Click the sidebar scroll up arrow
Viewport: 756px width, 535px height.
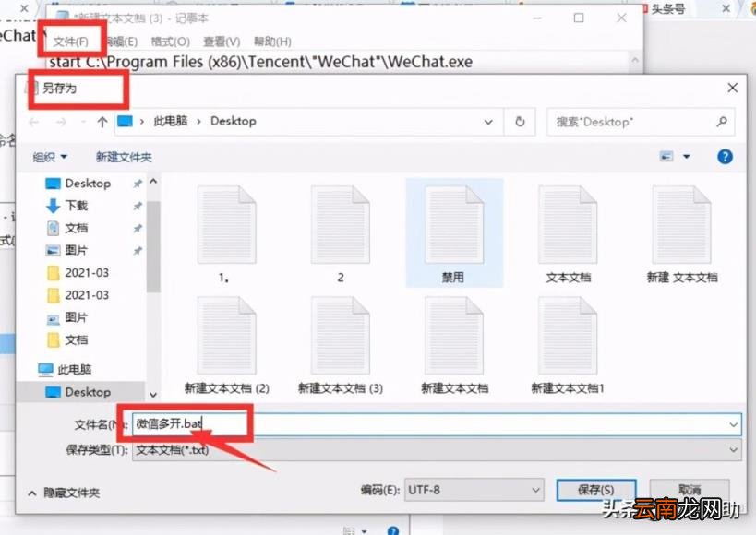pos(153,182)
